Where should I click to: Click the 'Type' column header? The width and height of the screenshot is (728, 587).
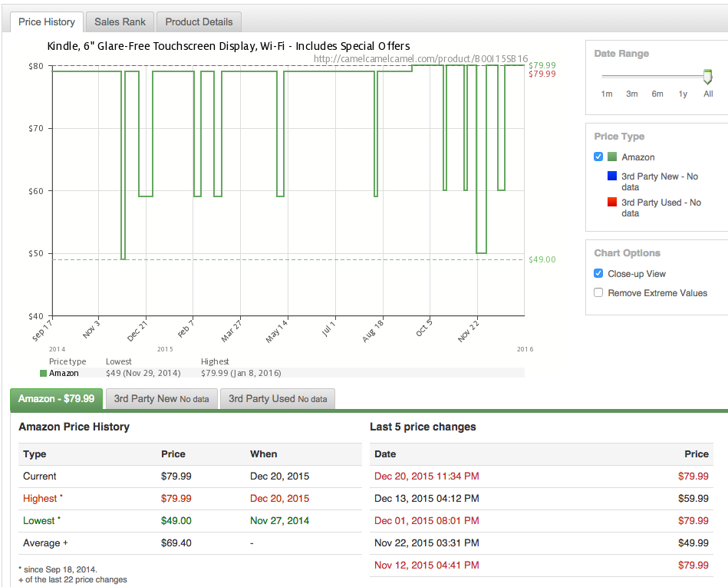(35, 454)
